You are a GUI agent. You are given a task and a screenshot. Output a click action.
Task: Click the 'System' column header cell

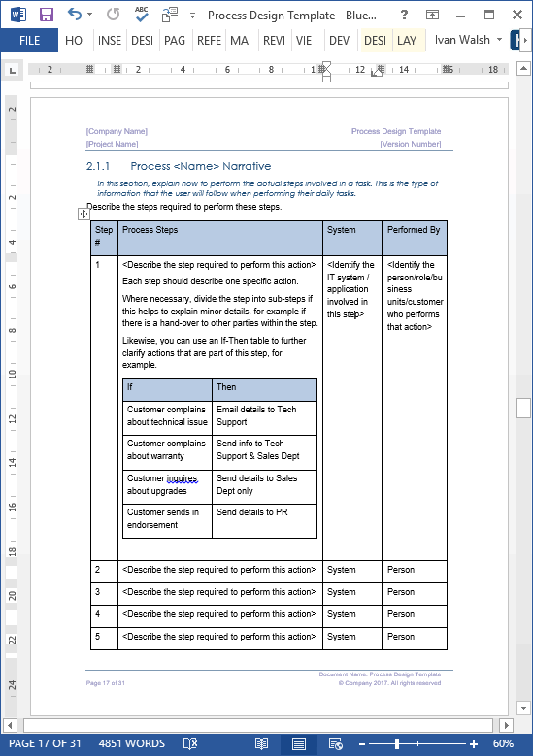coord(352,238)
